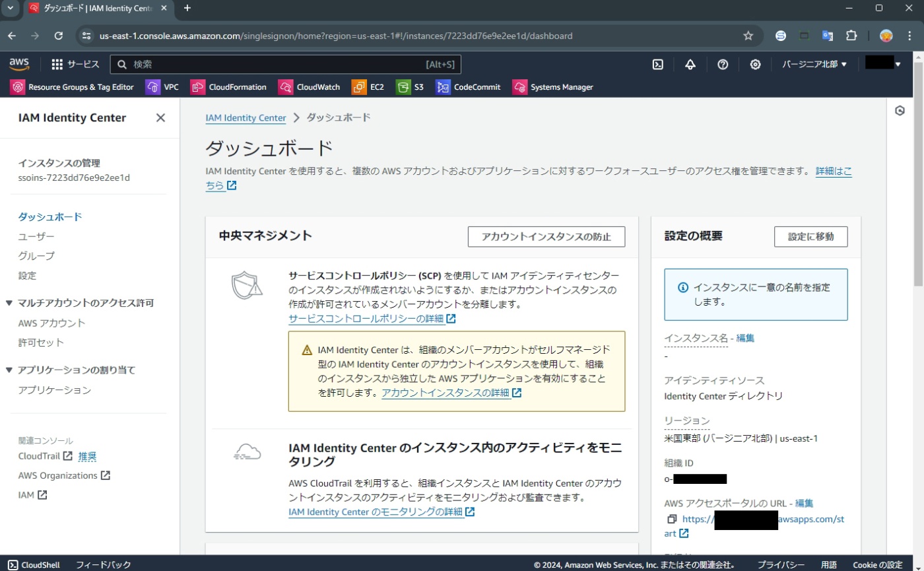Select 許可セット in the sidebar

[41, 343]
